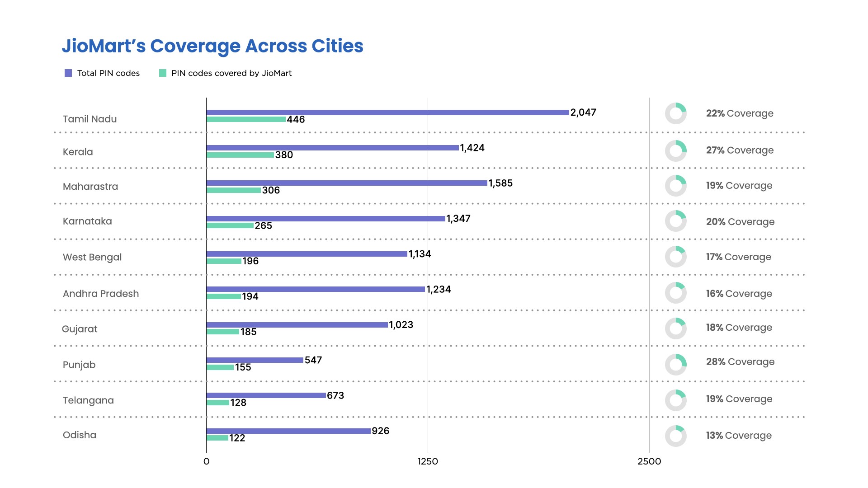The height and width of the screenshot is (488, 868).
Task: Click the 20% Coverage text
Action: [x=741, y=222]
